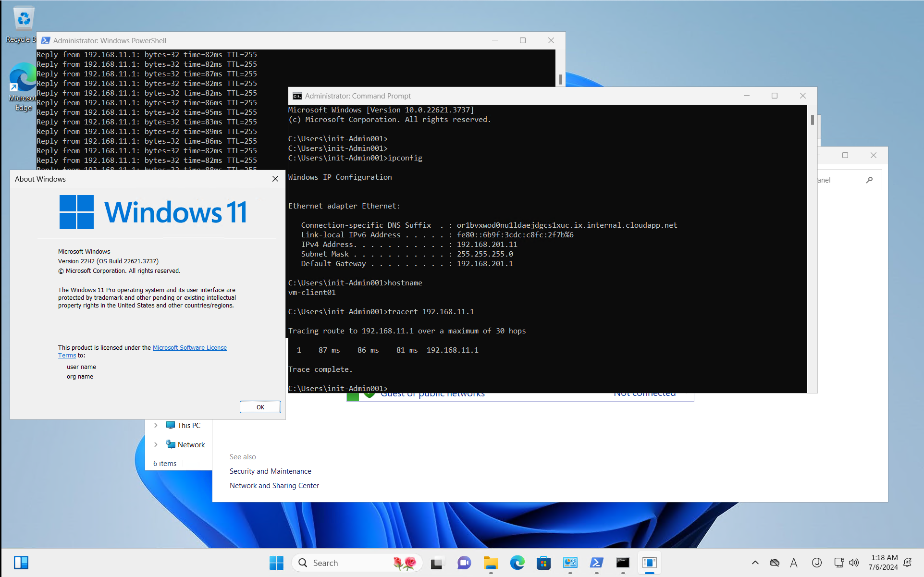
Task: Open Task View from the taskbar
Action: point(437,563)
